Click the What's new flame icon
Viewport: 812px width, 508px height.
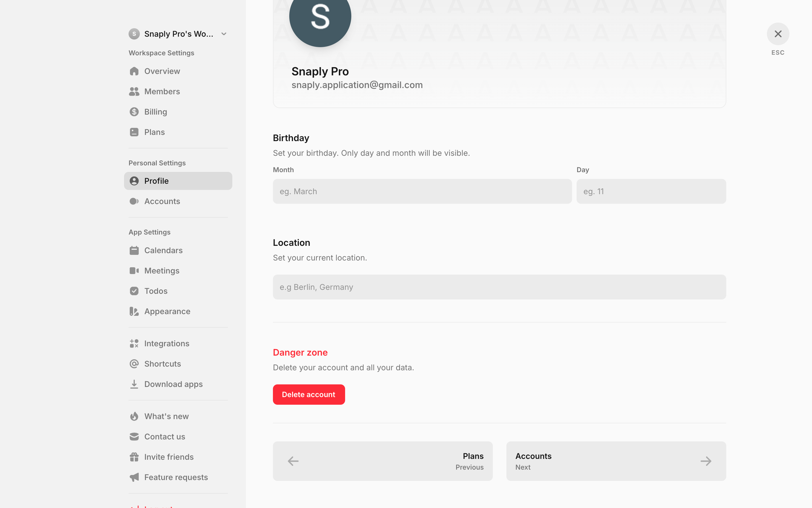click(134, 416)
